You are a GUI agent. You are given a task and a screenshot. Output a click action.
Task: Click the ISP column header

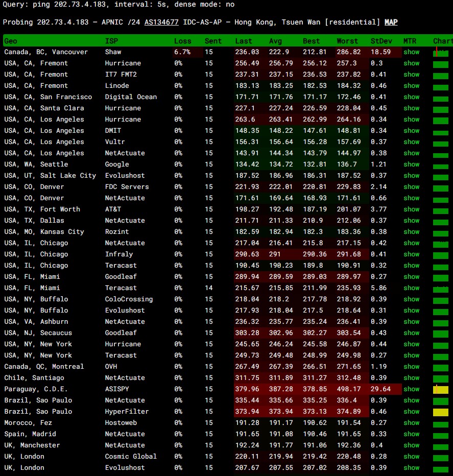pyautogui.click(x=111, y=41)
